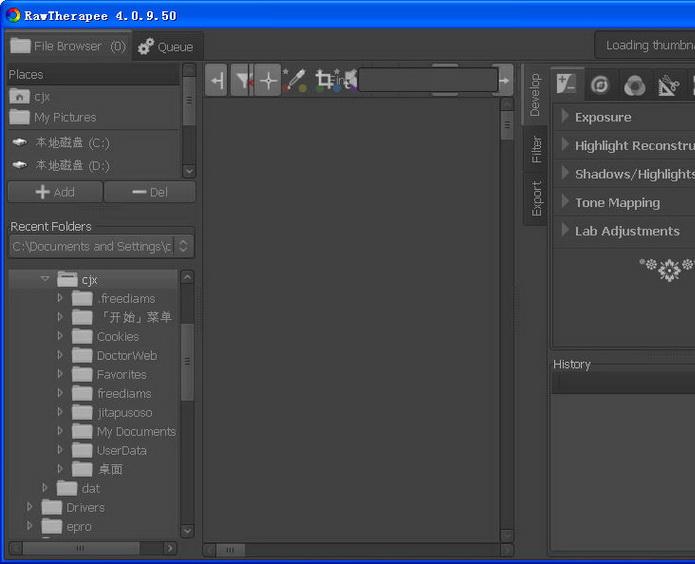This screenshot has height=564, width=695.
Task: Open the Exposure tools tab icon
Action: 567,85
